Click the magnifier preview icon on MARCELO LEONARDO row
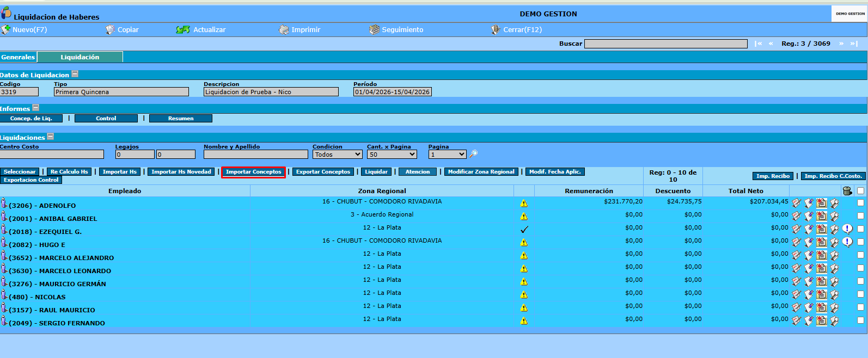868x358 pixels. click(x=834, y=268)
